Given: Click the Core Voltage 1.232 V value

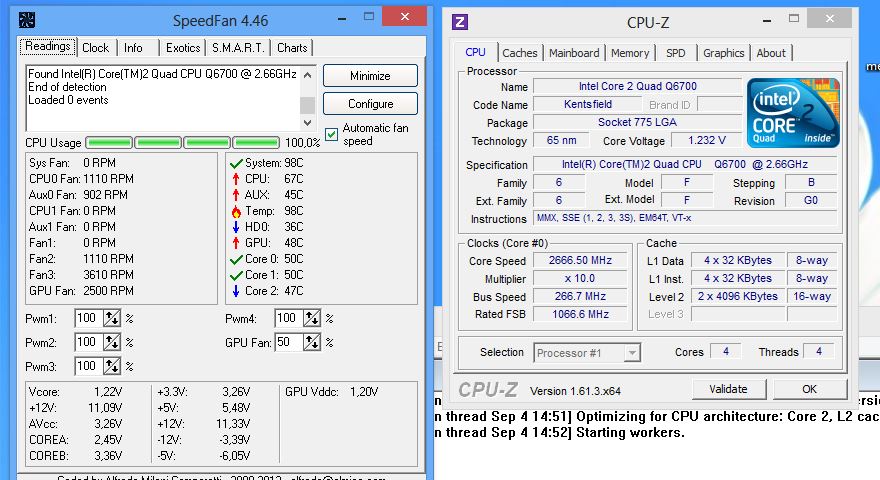Looking at the screenshot, I should point(707,140).
